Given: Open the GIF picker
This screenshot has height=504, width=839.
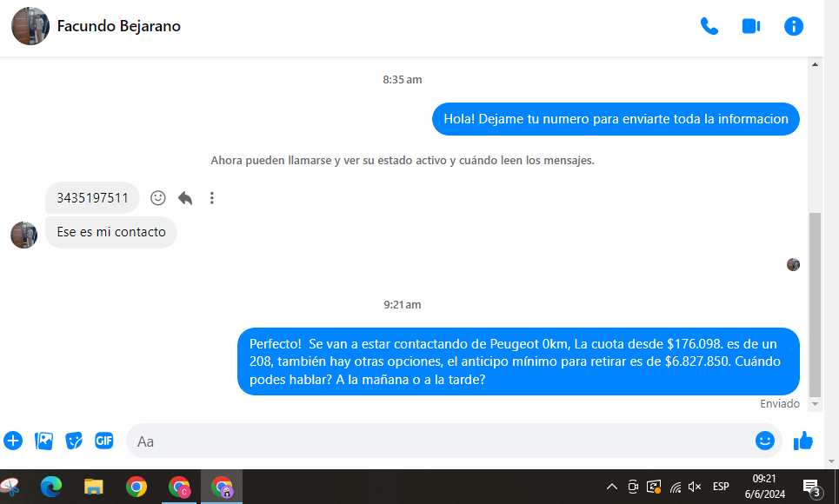Looking at the screenshot, I should point(104,441).
